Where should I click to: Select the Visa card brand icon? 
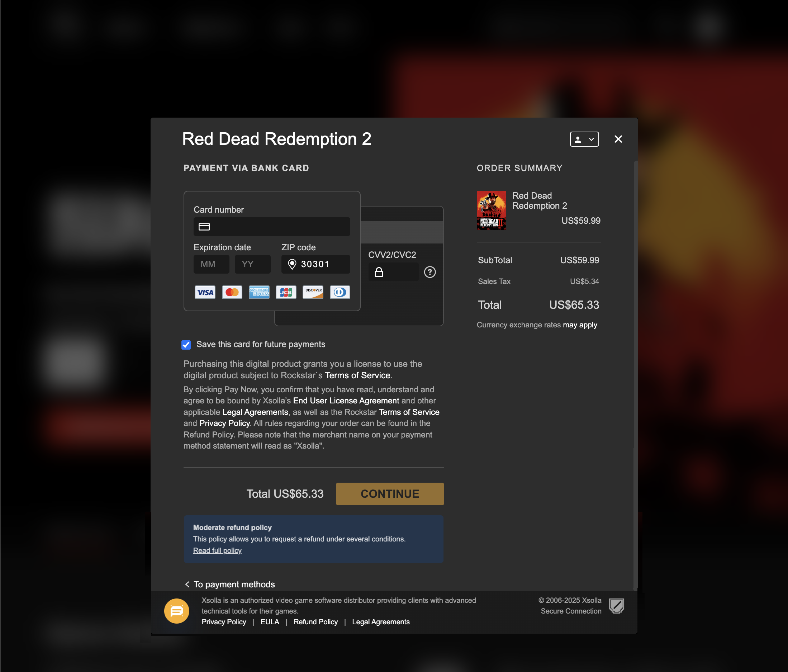point(205,292)
